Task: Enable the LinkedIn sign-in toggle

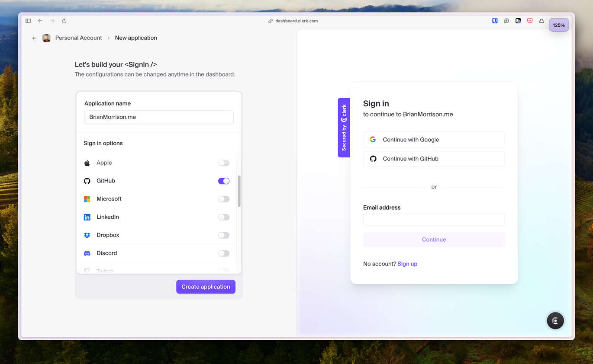Action: [x=224, y=217]
